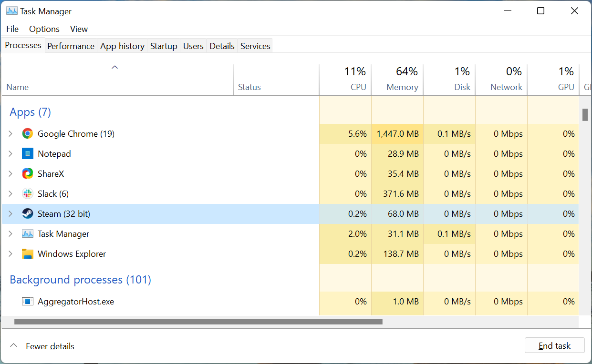Click the AggregatorHost.exe process icon

click(x=28, y=302)
